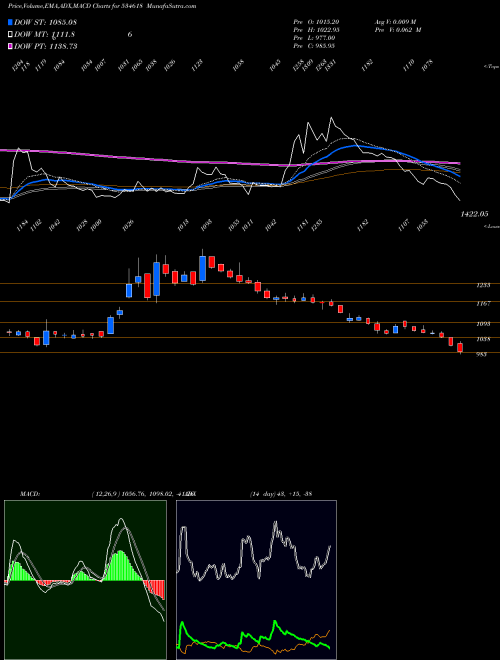Viewport: 500px width, 660px height.
Task: Click the 1093 price level label
Action: [x=483, y=324]
